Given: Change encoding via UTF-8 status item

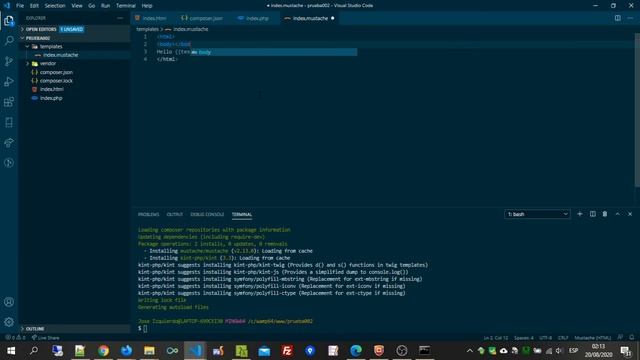Looking at the screenshot, I should pos(545,338).
